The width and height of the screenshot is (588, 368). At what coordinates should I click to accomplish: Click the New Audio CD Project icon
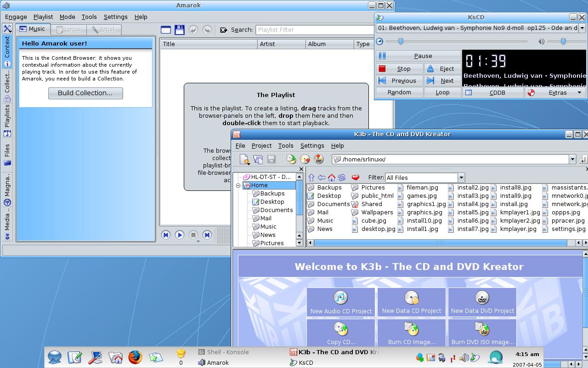[x=340, y=298]
